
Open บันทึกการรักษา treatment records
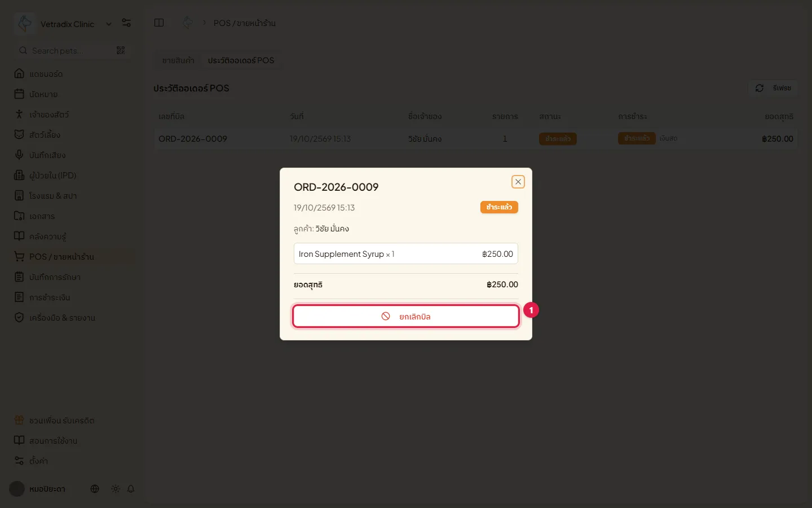pyautogui.click(x=73, y=277)
